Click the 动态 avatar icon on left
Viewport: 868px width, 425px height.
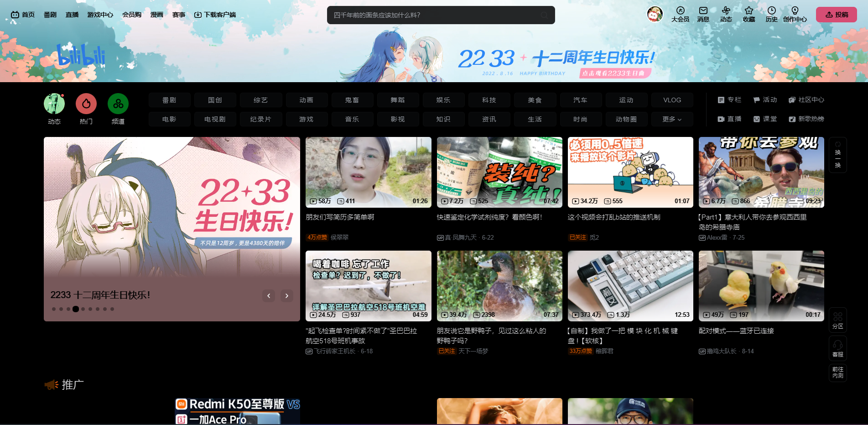coord(54,104)
